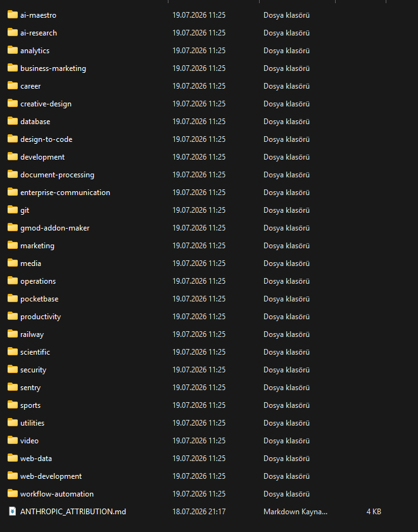Select the analytics folder name
The image size is (418, 532).
[x=35, y=51]
